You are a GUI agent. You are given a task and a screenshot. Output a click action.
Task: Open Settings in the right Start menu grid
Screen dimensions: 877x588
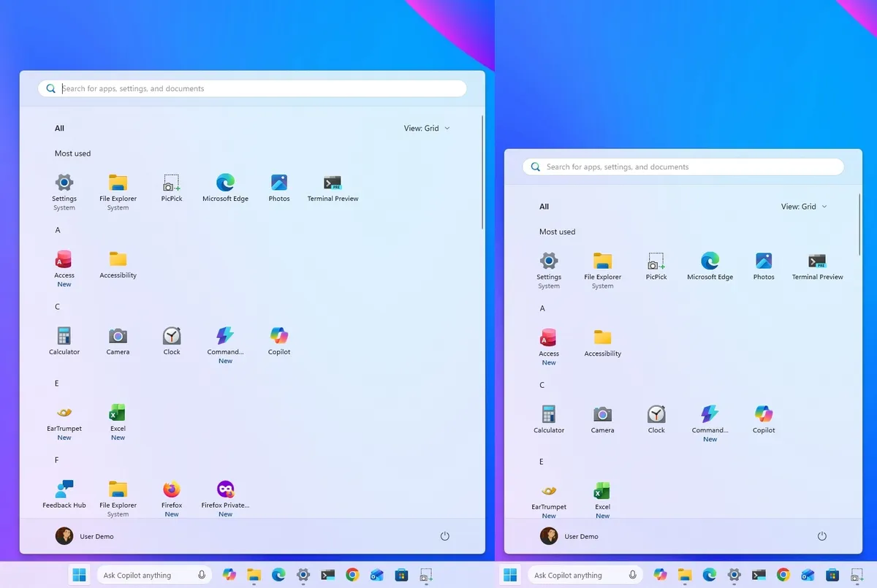click(549, 270)
